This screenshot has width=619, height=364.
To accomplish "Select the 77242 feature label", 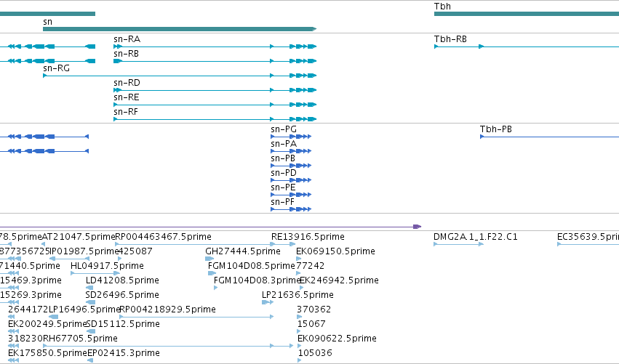I will (310, 266).
